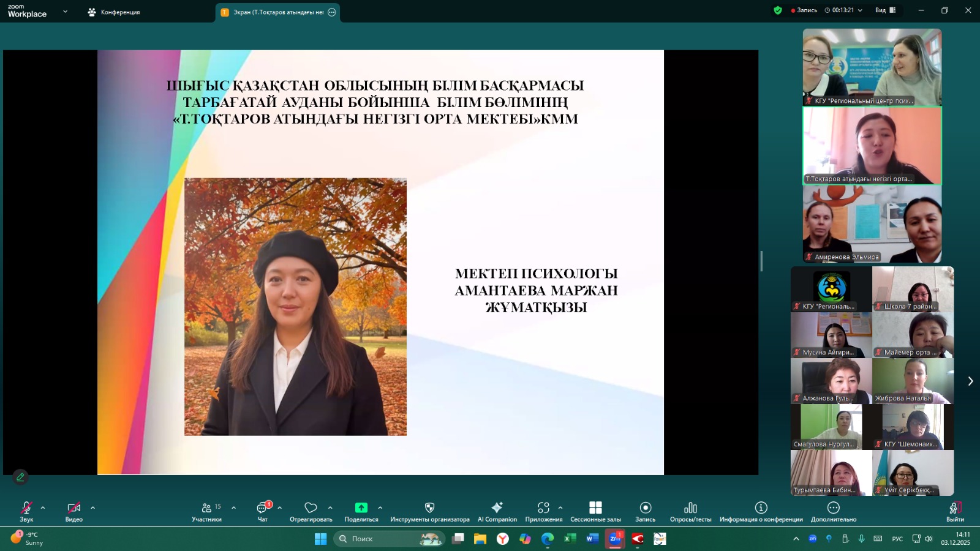Screen dimensions: 980x551
Task: Unmute microphone with Звук button
Action: click(26, 511)
